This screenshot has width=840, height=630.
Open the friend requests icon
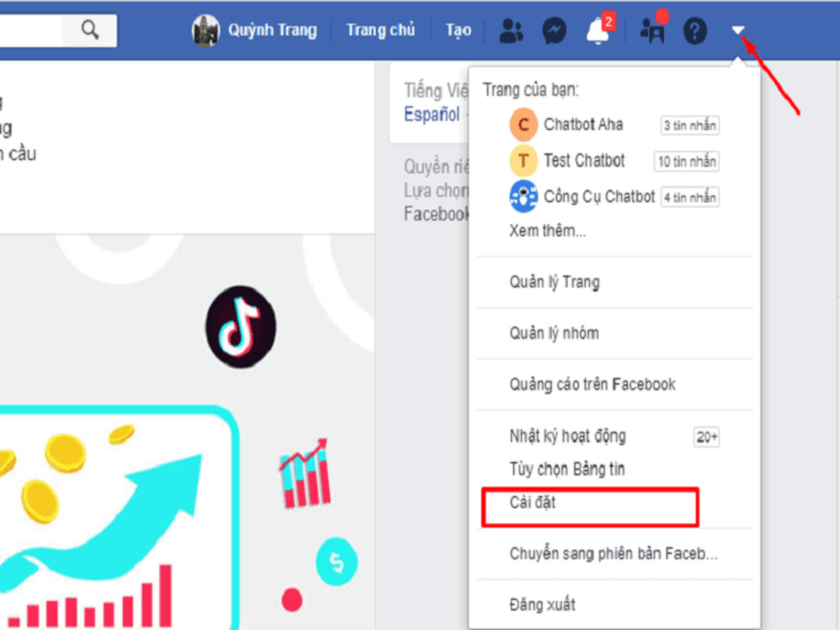coord(511,30)
